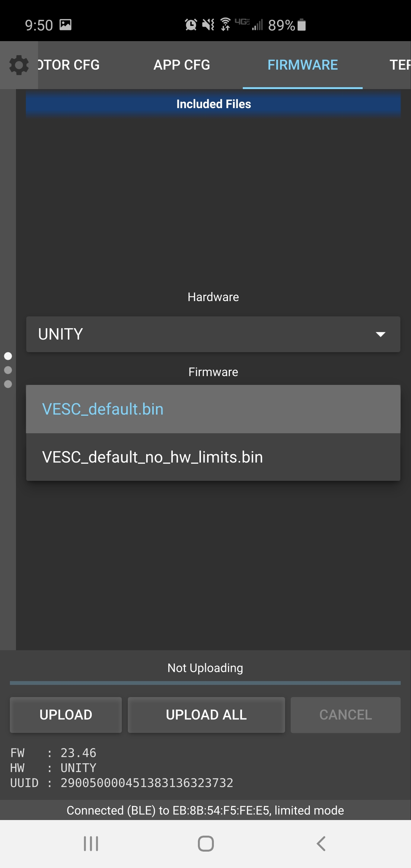
Task: Select second page indicator dot
Action: (x=8, y=370)
